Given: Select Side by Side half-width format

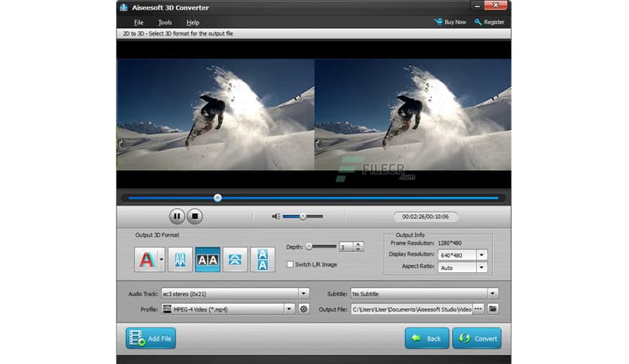Looking at the screenshot, I should 180,259.
